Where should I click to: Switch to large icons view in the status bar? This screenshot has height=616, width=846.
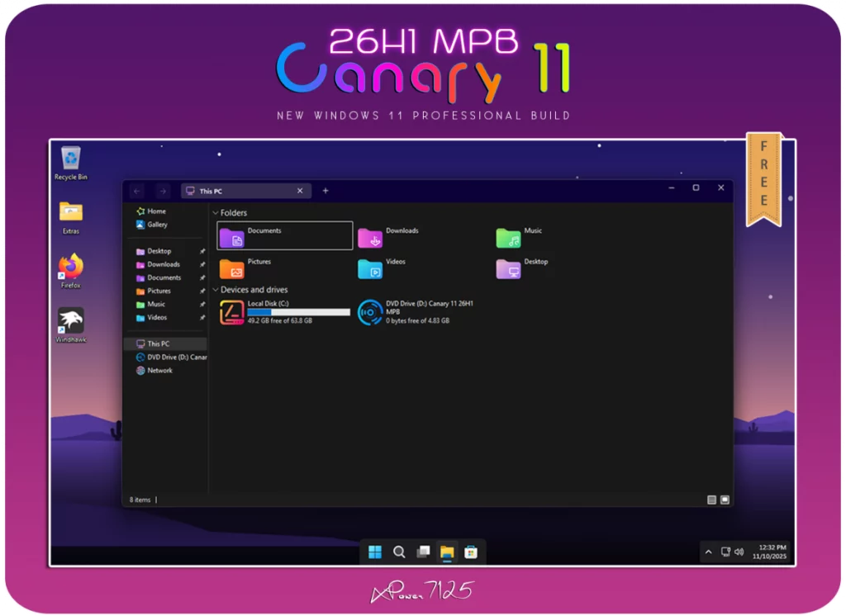click(x=725, y=500)
